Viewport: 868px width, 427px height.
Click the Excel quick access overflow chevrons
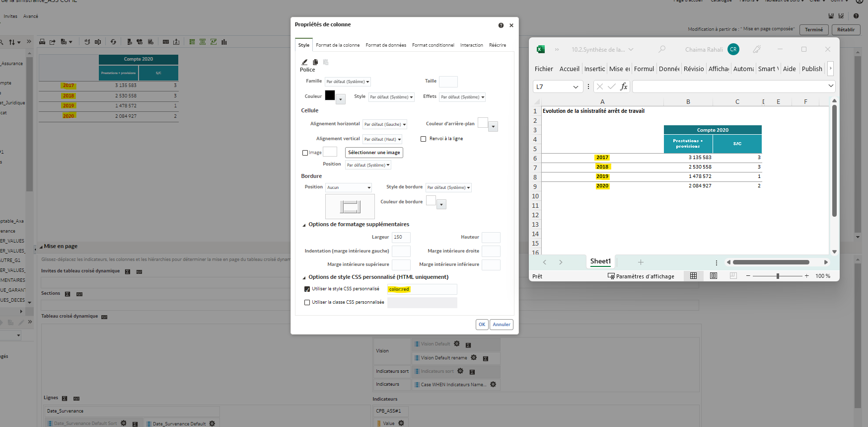coord(557,49)
